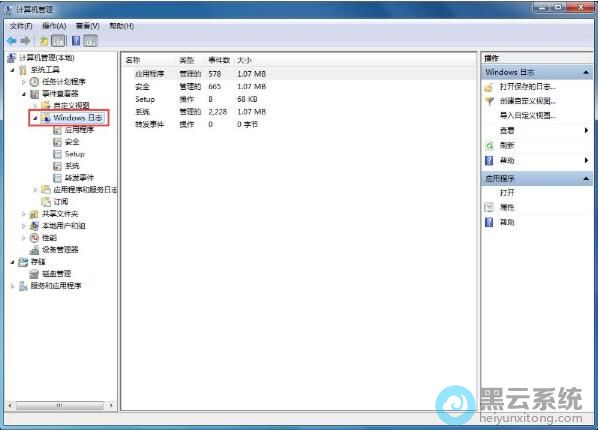Viewport: 598px width, 430px height.
Task: Select 自定义视图 folder in the tree
Action: (x=71, y=105)
